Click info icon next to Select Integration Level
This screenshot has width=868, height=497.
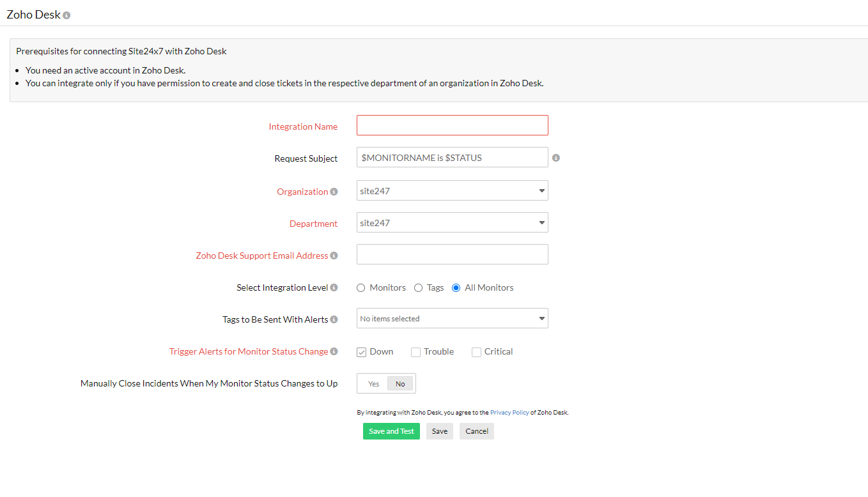(x=334, y=287)
